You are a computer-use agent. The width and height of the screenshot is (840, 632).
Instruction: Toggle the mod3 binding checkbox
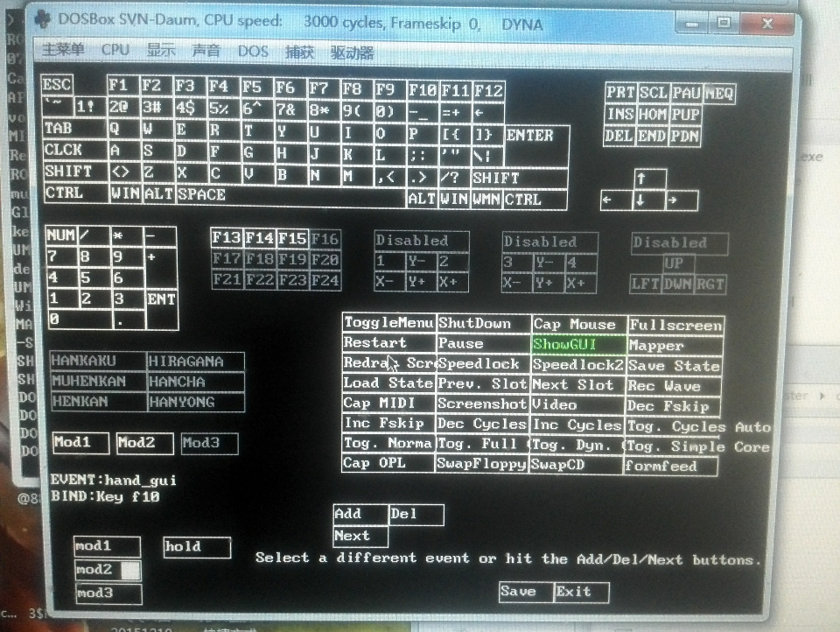[108, 593]
